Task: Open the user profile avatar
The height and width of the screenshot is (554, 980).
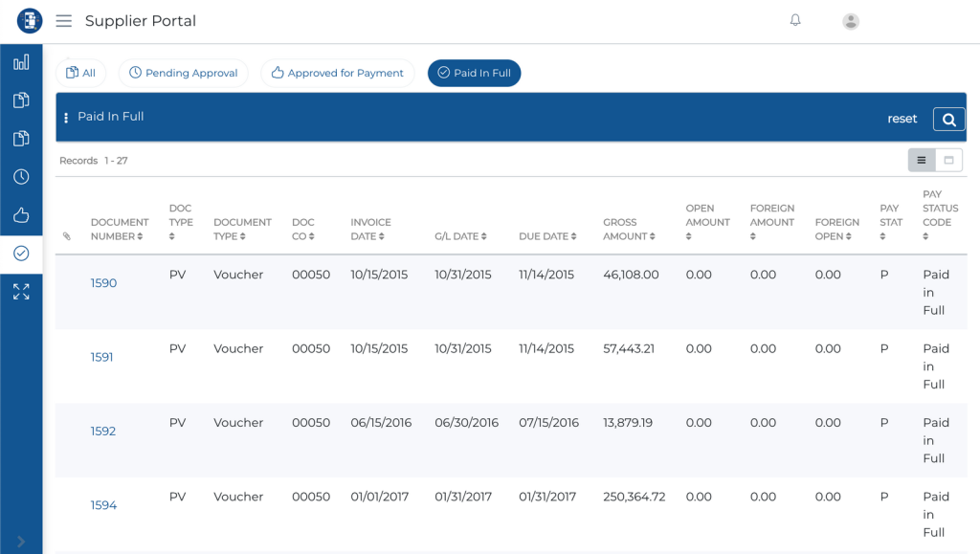Action: pyautogui.click(x=851, y=21)
